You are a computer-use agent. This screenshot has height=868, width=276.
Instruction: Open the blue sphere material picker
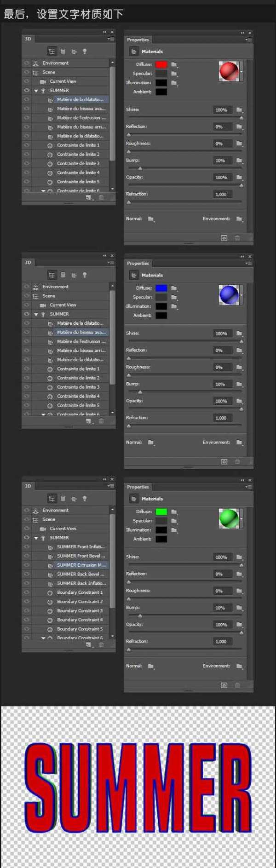point(229,295)
